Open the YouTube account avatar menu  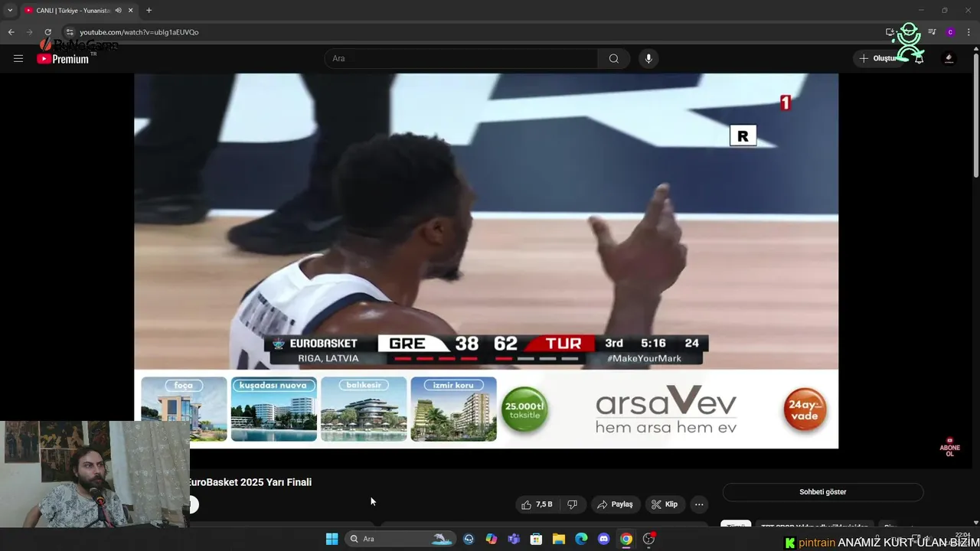point(949,58)
